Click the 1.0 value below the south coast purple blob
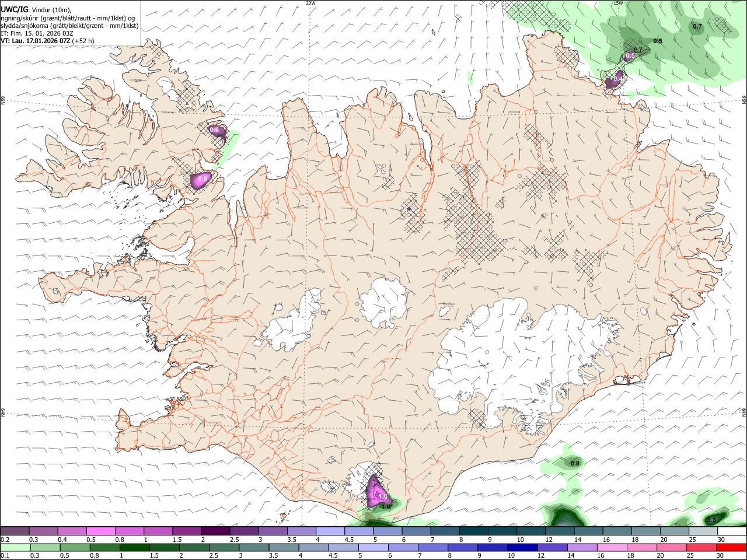The width and height of the screenshot is (747, 560). click(x=386, y=507)
